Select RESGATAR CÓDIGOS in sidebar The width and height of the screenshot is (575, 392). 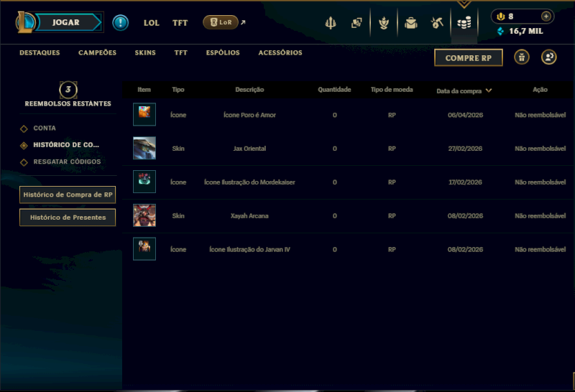[67, 162]
